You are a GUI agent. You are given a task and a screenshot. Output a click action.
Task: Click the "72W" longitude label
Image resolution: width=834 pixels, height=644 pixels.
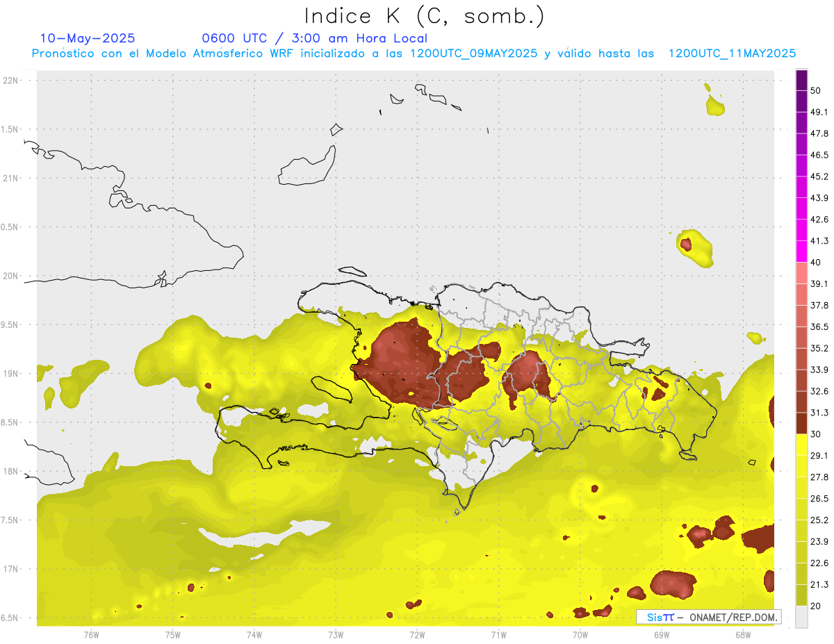click(417, 634)
